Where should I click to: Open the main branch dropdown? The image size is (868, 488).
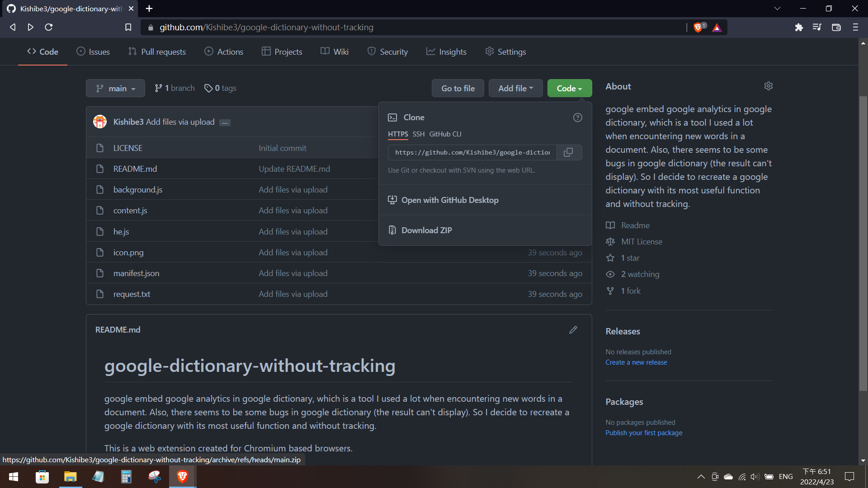coord(115,89)
